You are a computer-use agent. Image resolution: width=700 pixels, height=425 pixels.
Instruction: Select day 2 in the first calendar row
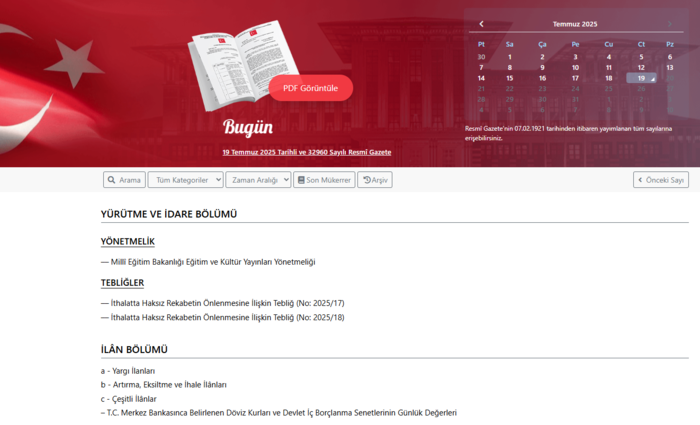542,57
